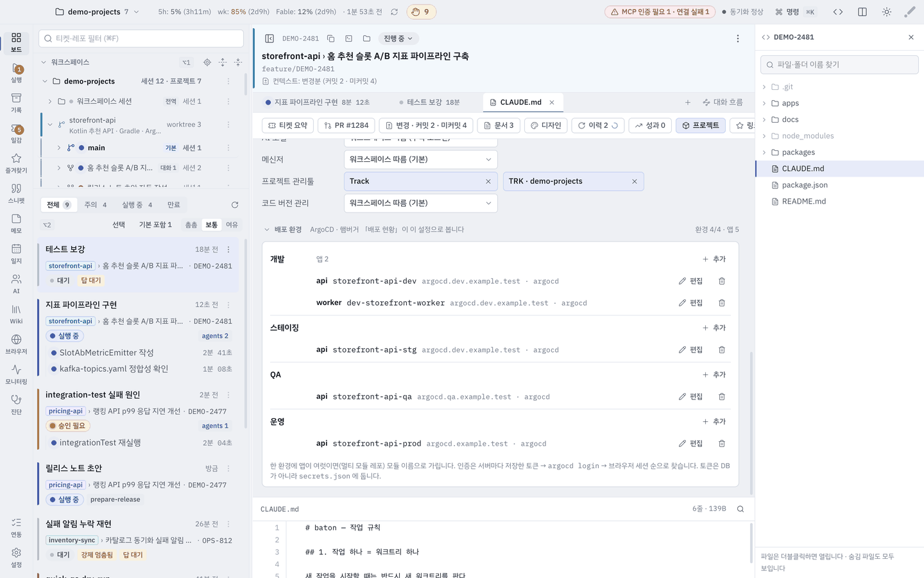This screenshot has width=924, height=578.
Task: Open the 보드 sidebar icon
Action: click(16, 42)
